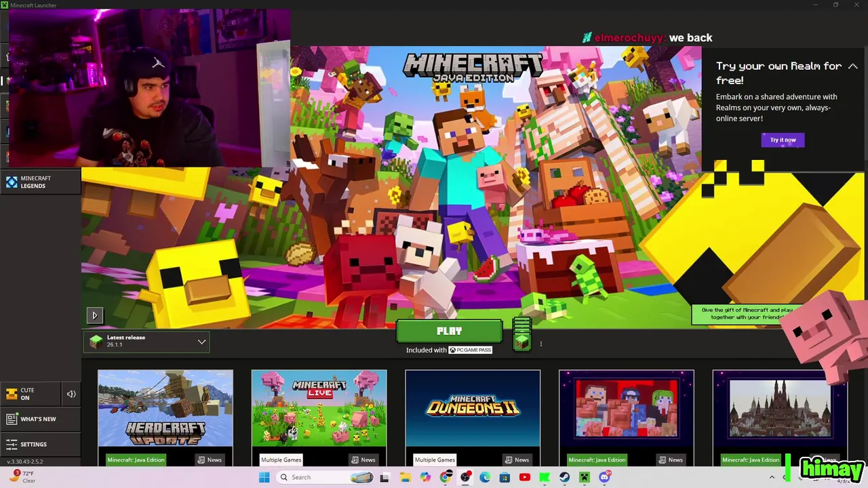
Task: Open the Minecraft Dungeons II news thumbnail
Action: coord(473,408)
